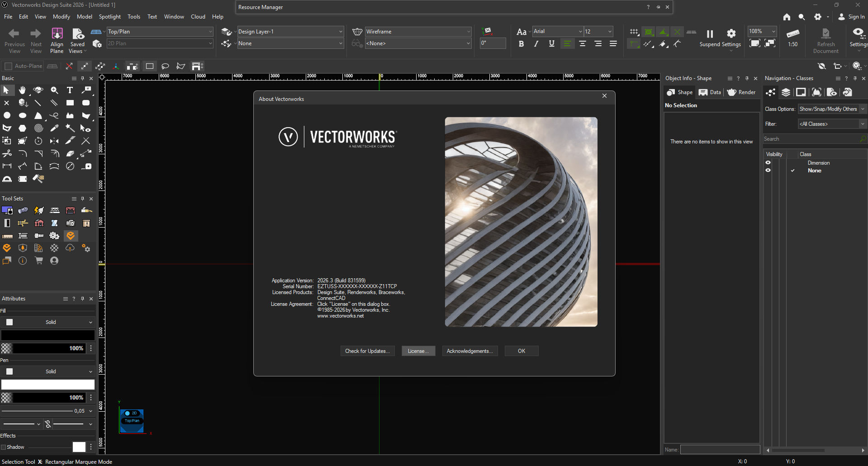
Task: Open the All Classes filter dropdown
Action: (832, 124)
